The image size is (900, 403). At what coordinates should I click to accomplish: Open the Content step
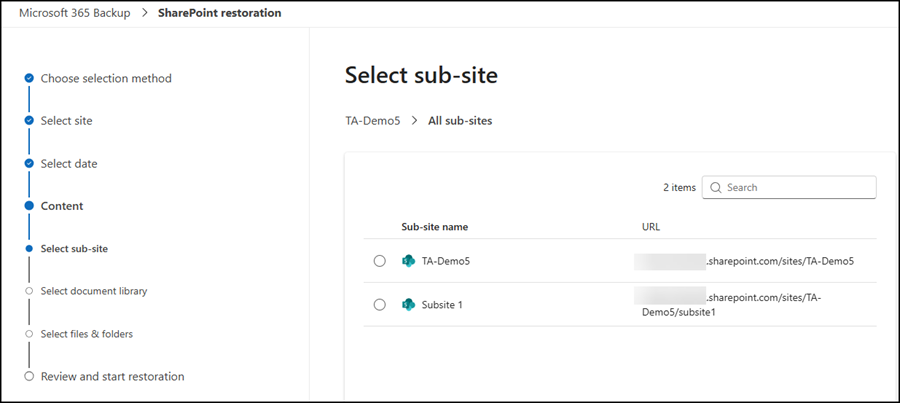coord(62,206)
